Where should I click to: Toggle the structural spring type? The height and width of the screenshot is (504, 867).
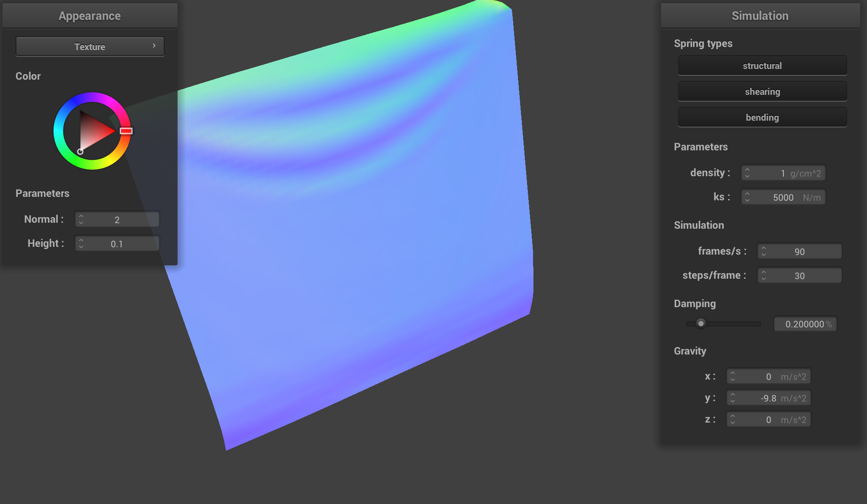pyautogui.click(x=762, y=65)
